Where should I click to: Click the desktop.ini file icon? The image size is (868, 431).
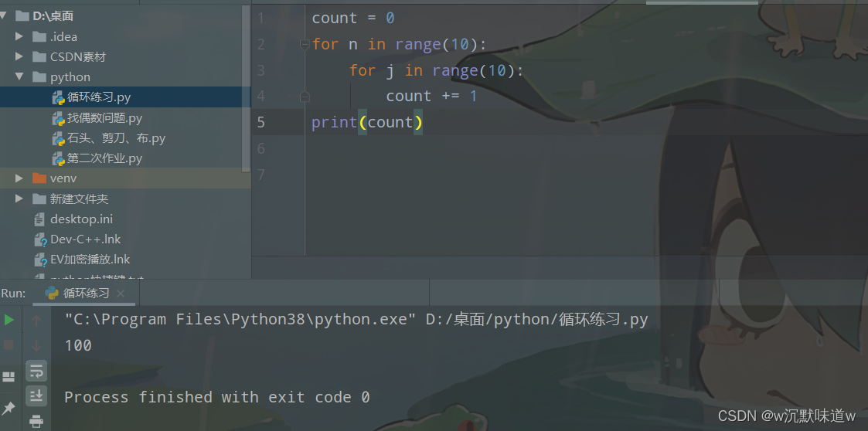pos(39,219)
